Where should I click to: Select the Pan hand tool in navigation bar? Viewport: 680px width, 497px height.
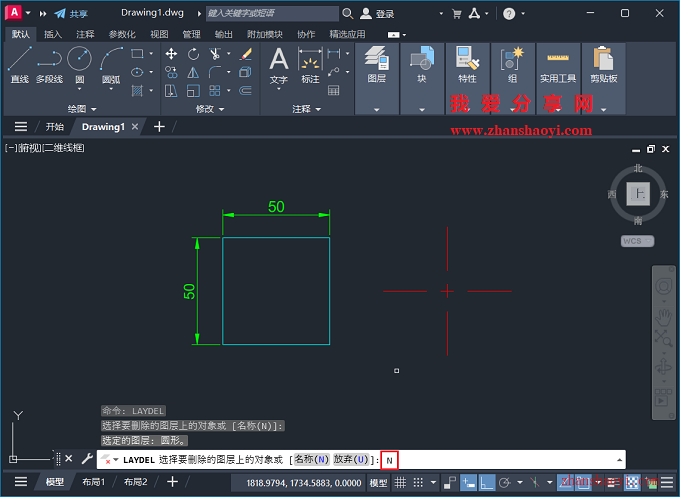pyautogui.click(x=662, y=316)
